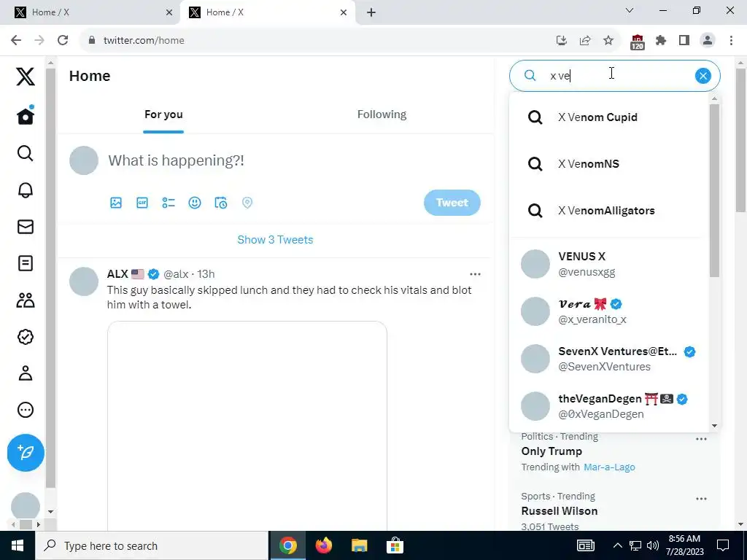
Task: Go back with browser back arrow
Action: point(16,41)
